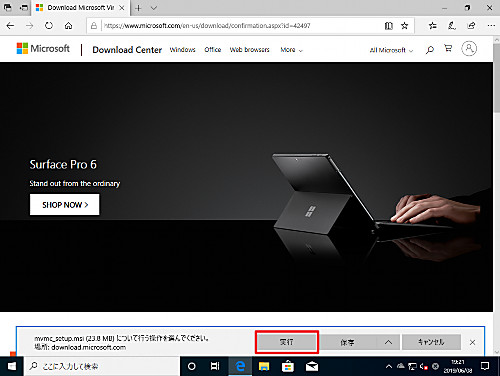500x376 pixels.
Task: Click the Surface Pro 6 banner image
Action: [x=246, y=187]
